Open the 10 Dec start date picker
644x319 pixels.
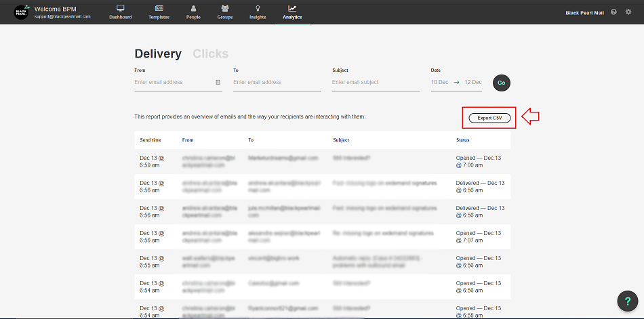point(439,83)
